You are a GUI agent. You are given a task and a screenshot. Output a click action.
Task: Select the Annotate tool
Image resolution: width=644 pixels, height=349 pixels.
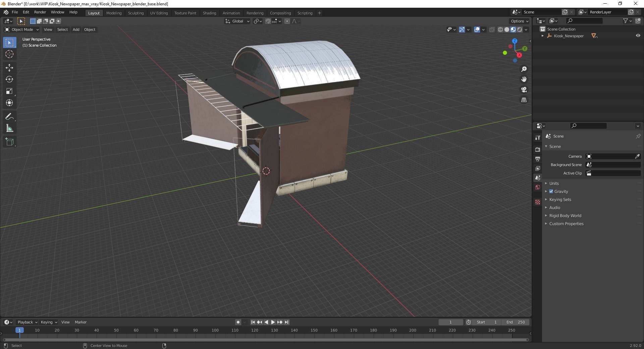pyautogui.click(x=9, y=117)
